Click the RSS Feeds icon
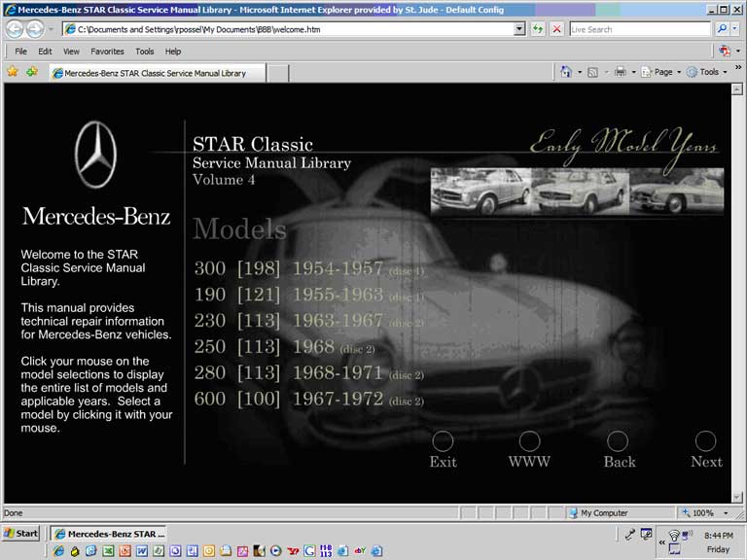This screenshot has height=560, width=747. [x=592, y=72]
